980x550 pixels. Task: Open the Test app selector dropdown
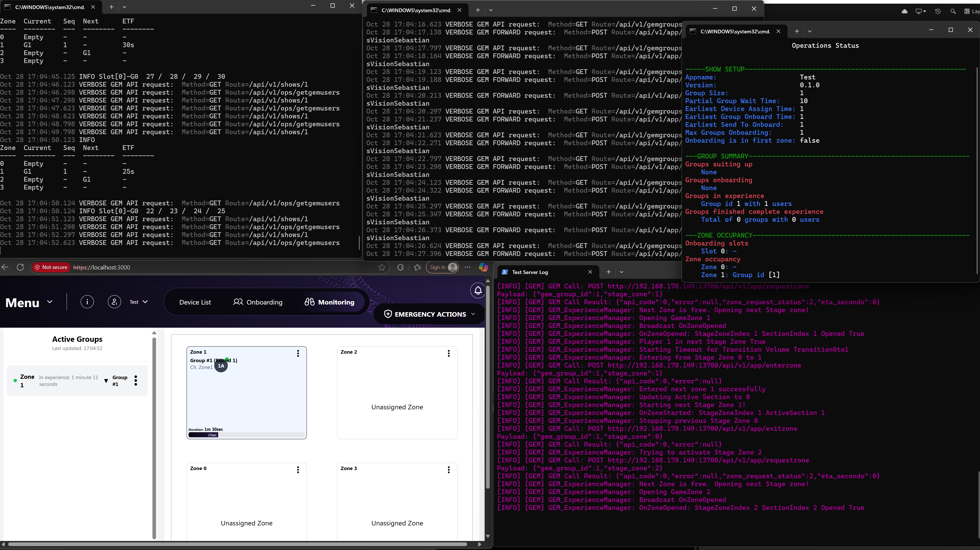click(x=139, y=302)
